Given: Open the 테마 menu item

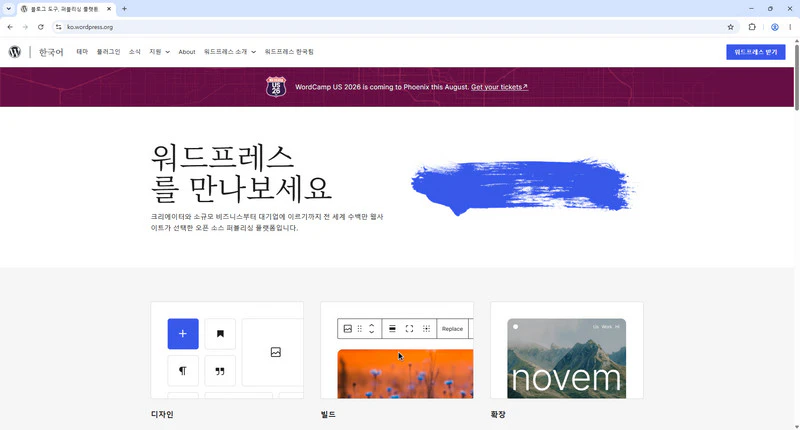Looking at the screenshot, I should (82, 52).
